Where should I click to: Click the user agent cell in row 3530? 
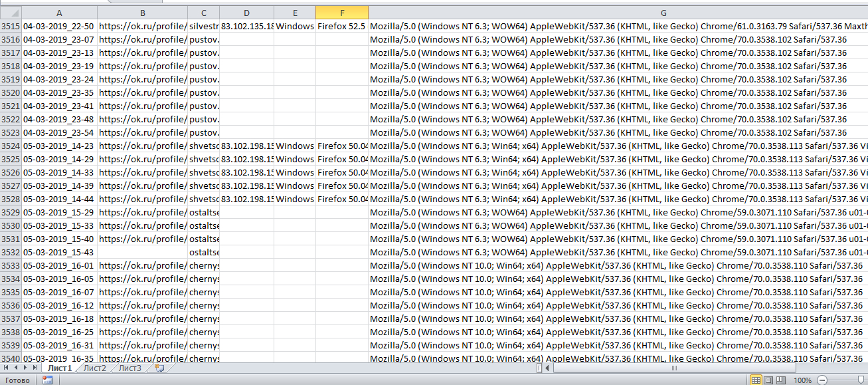(x=618, y=225)
